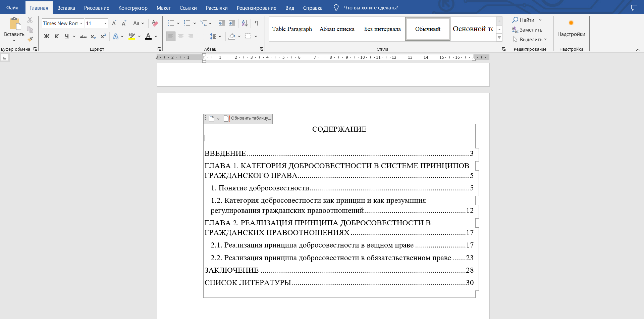This screenshot has height=319, width=644.
Task: Toggle show paragraph marks ¶
Action: point(257,23)
